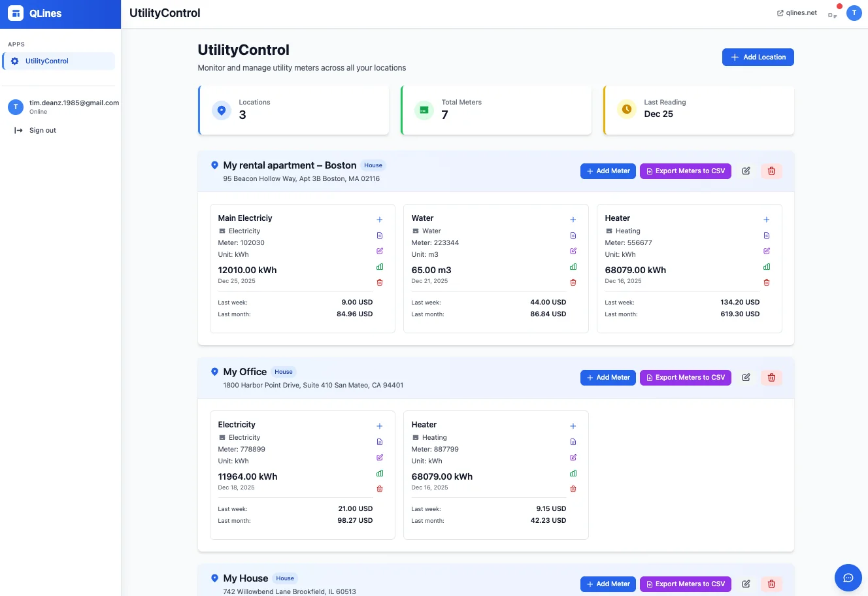Open the document icon on Main Electriciy card
Viewport: 868px width, 596px height.
click(380, 235)
